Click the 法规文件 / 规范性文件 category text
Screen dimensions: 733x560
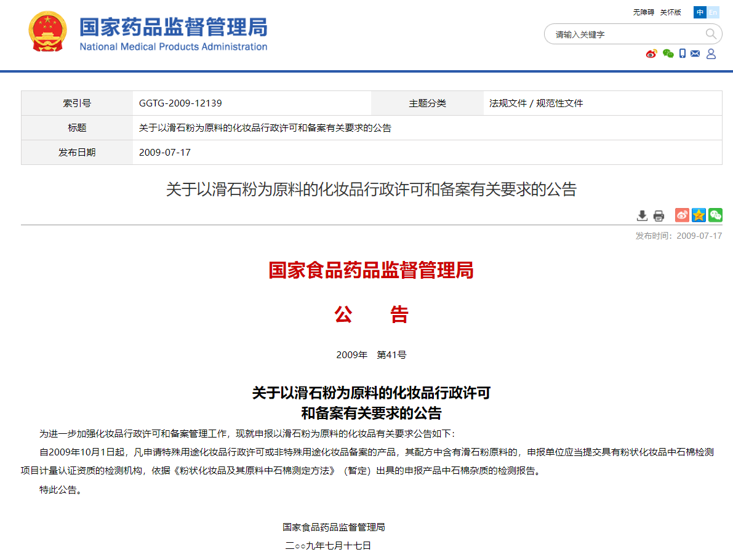point(536,103)
